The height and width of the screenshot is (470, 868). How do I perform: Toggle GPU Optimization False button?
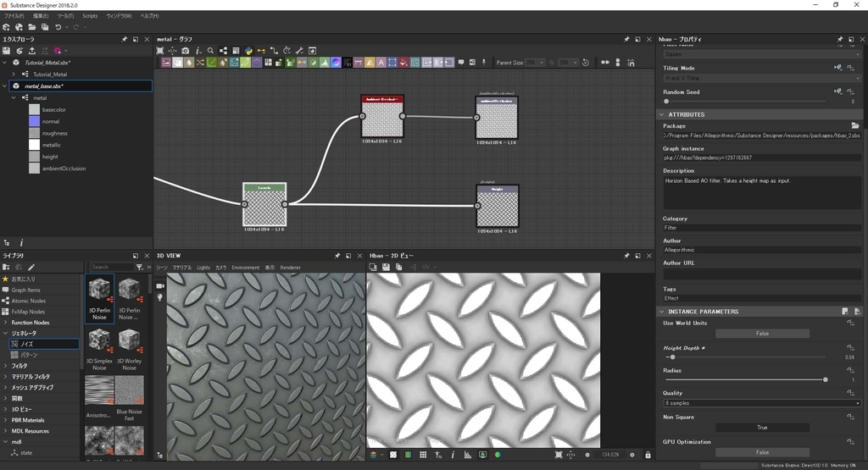point(762,452)
